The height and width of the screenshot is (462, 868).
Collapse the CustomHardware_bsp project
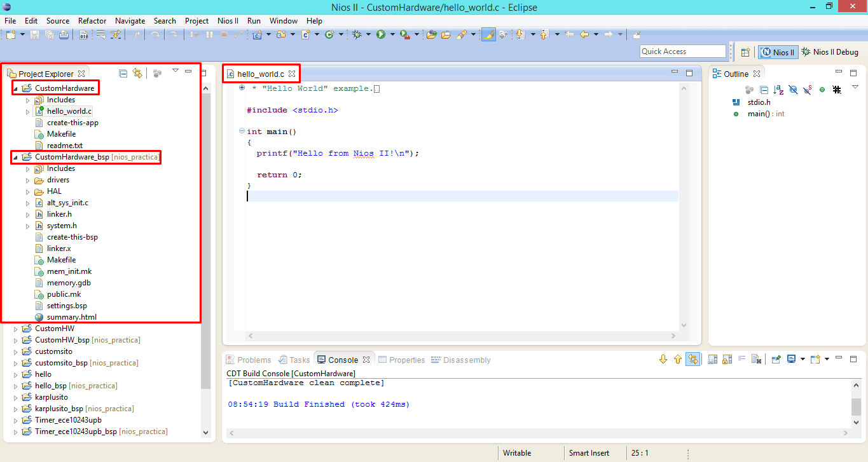(16, 157)
